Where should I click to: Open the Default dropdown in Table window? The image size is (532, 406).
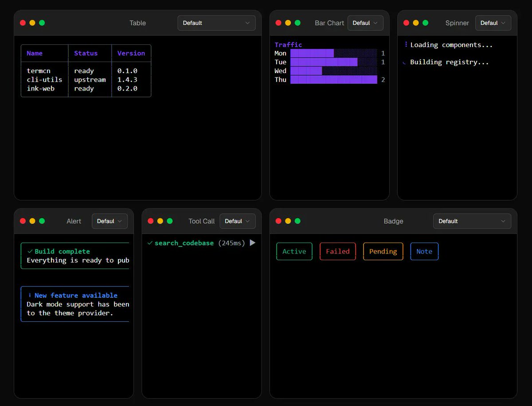coord(216,23)
